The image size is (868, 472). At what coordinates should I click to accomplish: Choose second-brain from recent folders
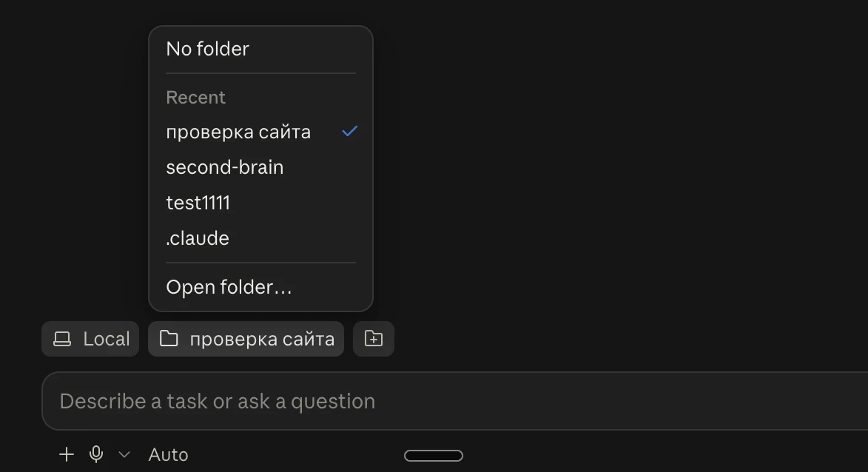click(x=260, y=167)
